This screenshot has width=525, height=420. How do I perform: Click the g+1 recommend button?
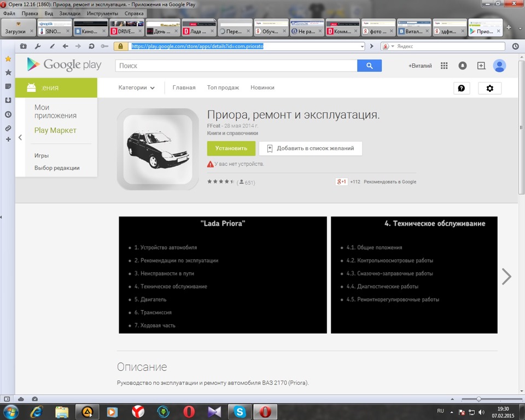341,182
